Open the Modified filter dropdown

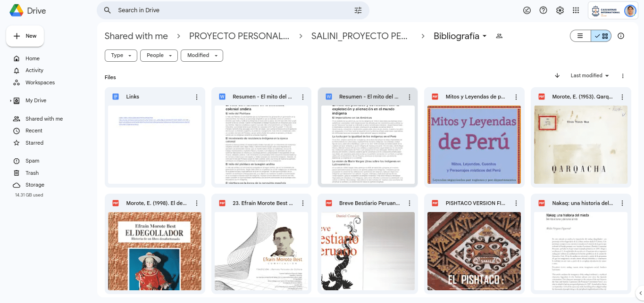[x=202, y=56]
